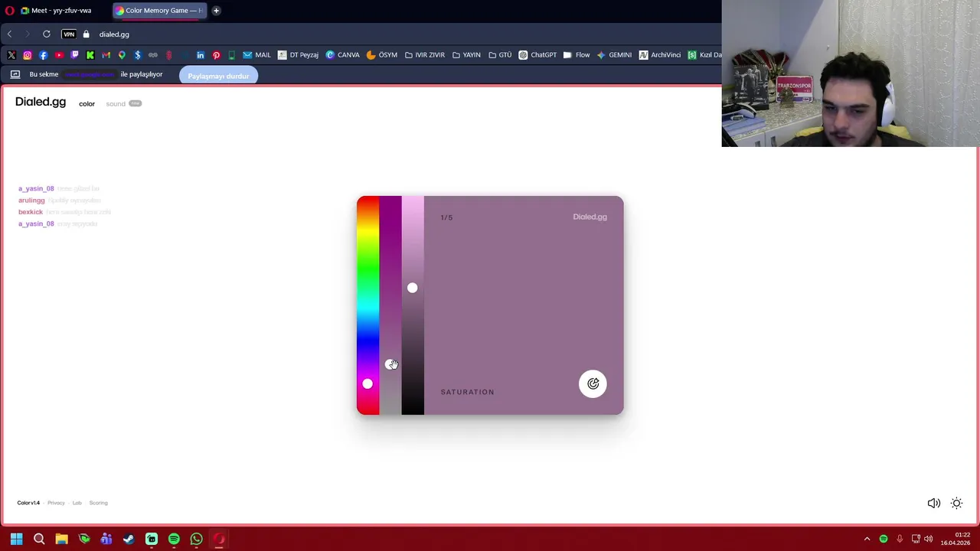980x551 pixels.
Task: Open the Kick bookmark
Action: [x=90, y=55]
